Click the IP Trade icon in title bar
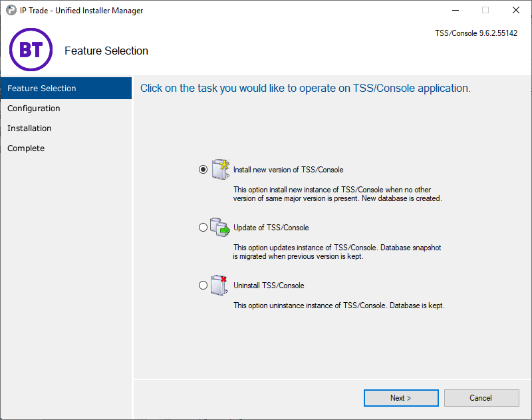This screenshot has height=420, width=532. (9, 10)
